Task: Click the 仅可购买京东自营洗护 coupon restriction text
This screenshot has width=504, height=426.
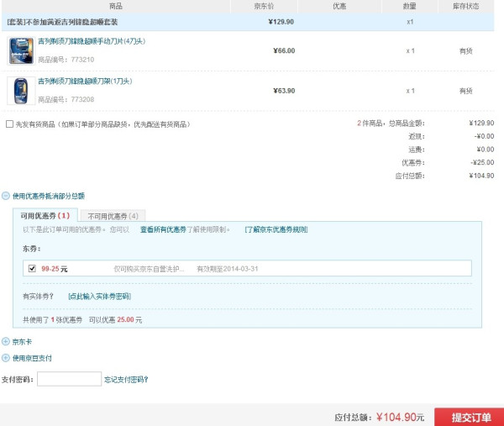Action: pos(150,269)
